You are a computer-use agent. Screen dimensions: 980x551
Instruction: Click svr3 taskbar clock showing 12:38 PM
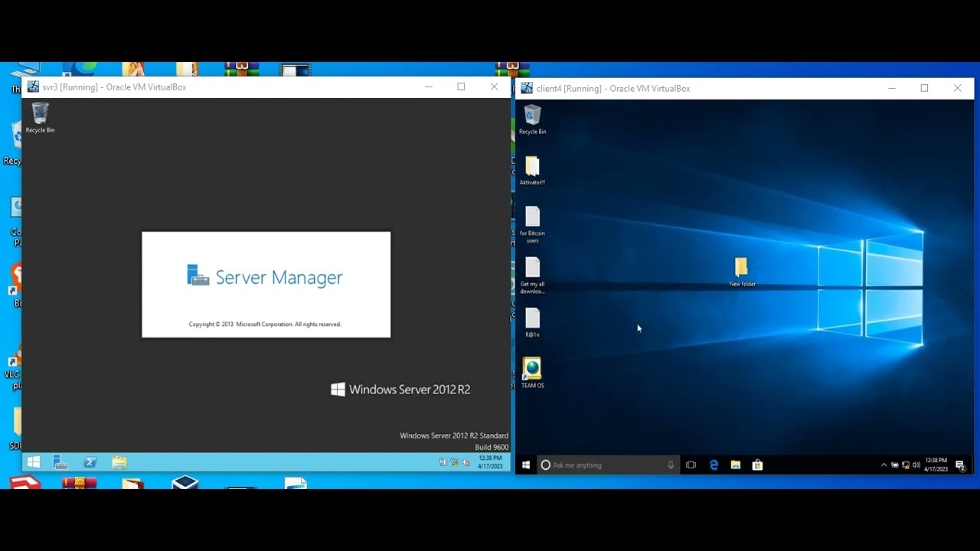[x=490, y=462]
